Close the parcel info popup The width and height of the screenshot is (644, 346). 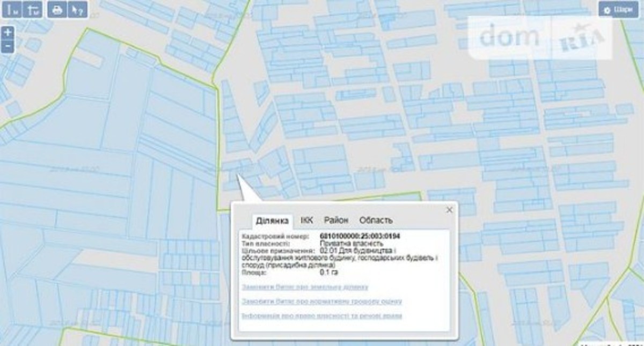(x=449, y=210)
